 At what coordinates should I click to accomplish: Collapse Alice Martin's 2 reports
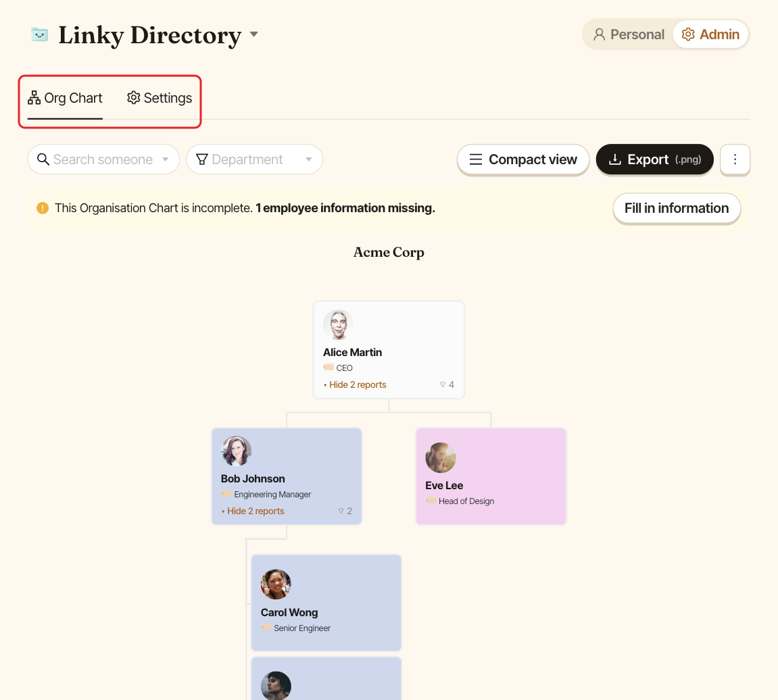(x=355, y=384)
